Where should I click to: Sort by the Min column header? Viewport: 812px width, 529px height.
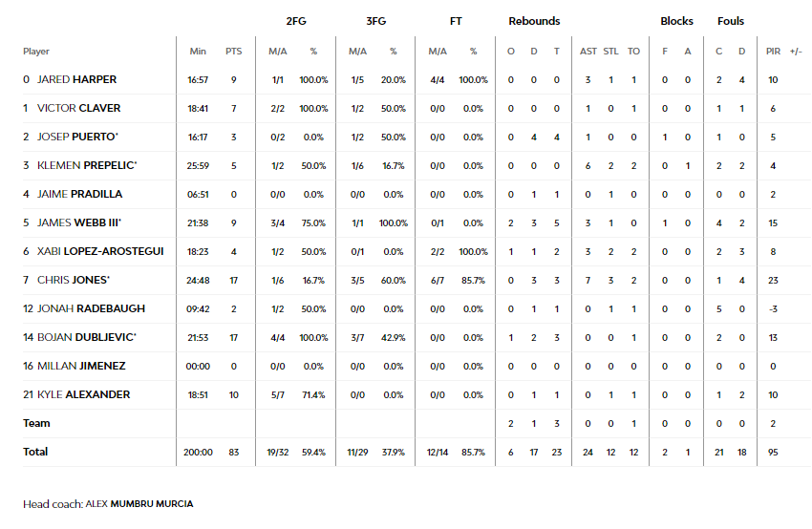click(198, 52)
